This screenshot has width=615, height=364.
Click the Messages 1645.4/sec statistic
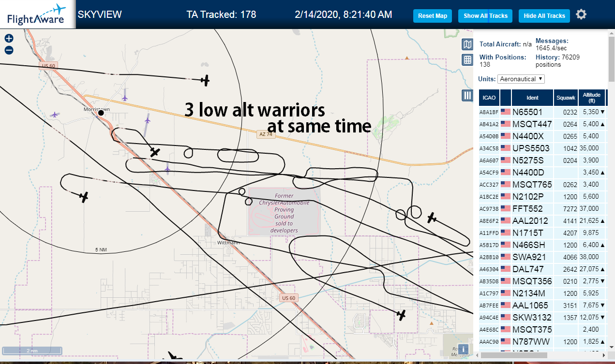(552, 44)
